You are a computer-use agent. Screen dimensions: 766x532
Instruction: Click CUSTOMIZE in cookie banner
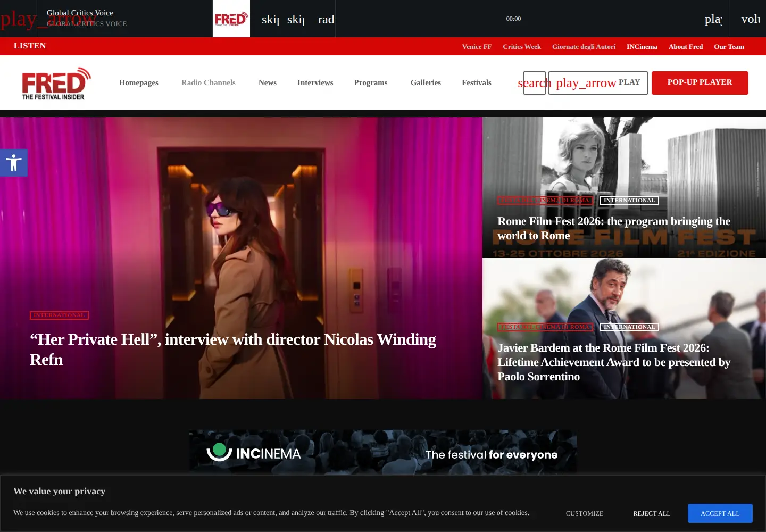point(585,513)
